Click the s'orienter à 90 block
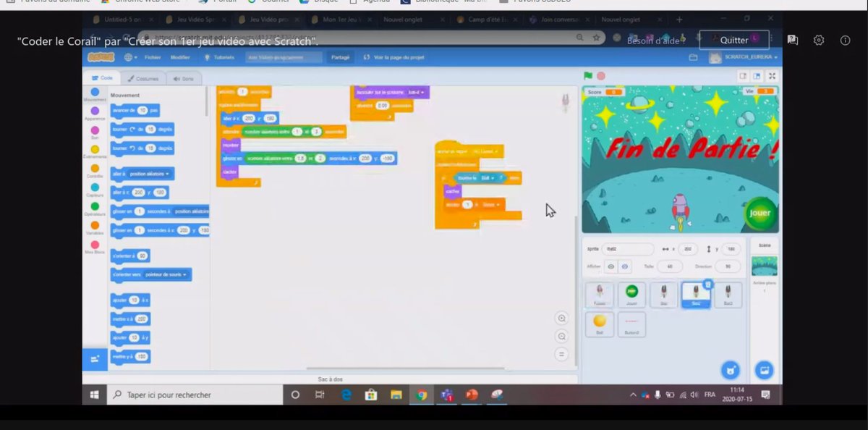 (x=130, y=256)
